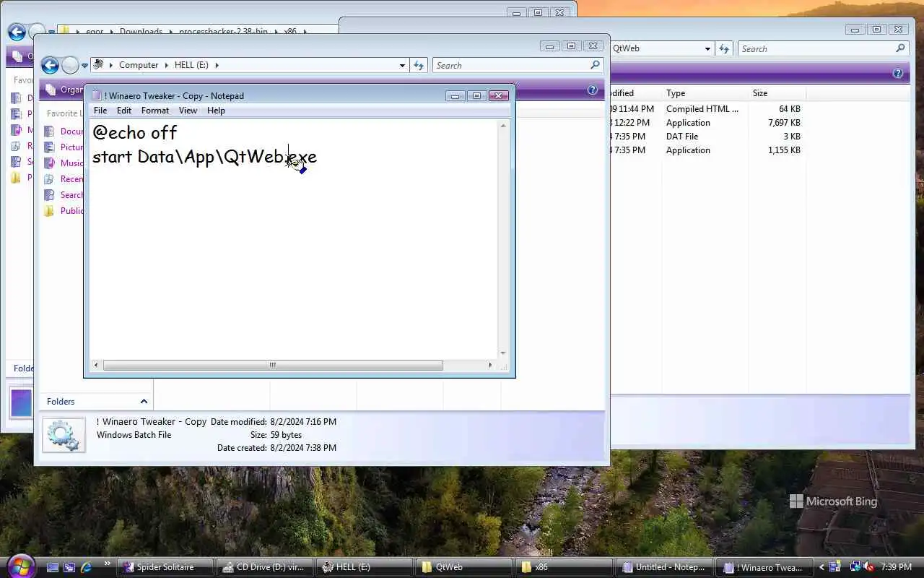Open the Help menu in Notepad
Viewport: 924px width, 578px height.
pyautogui.click(x=216, y=111)
